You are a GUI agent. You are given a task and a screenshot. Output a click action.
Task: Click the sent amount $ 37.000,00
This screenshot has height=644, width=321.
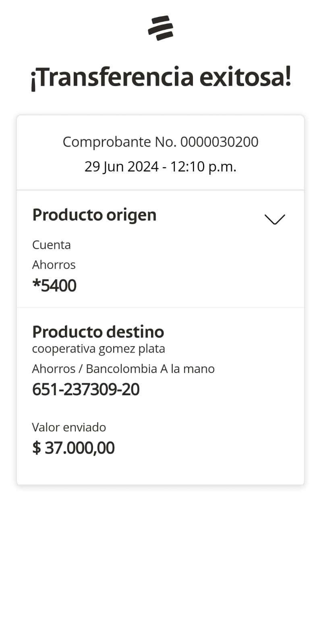73,448
